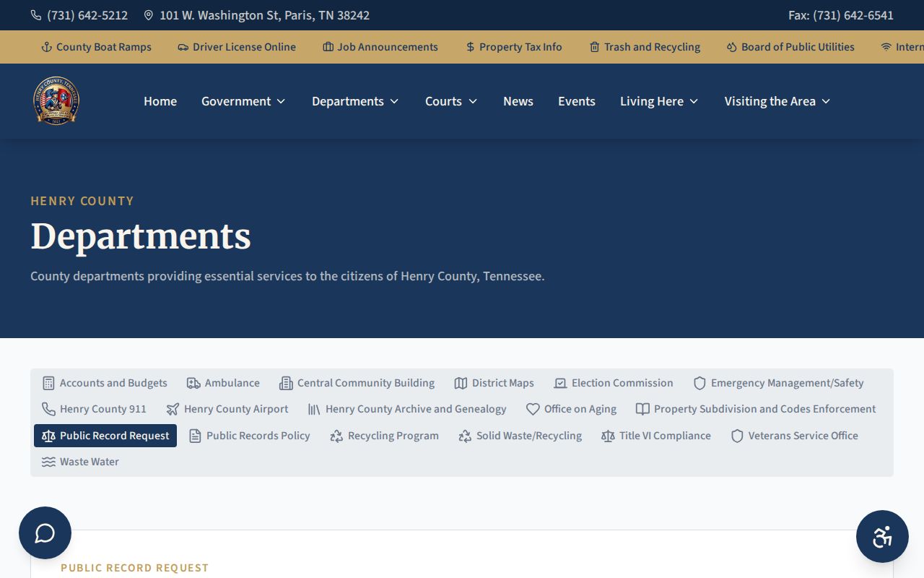The width and height of the screenshot is (924, 578).
Task: Click the calculator icon for Accounts and Budgets
Action: coord(48,383)
